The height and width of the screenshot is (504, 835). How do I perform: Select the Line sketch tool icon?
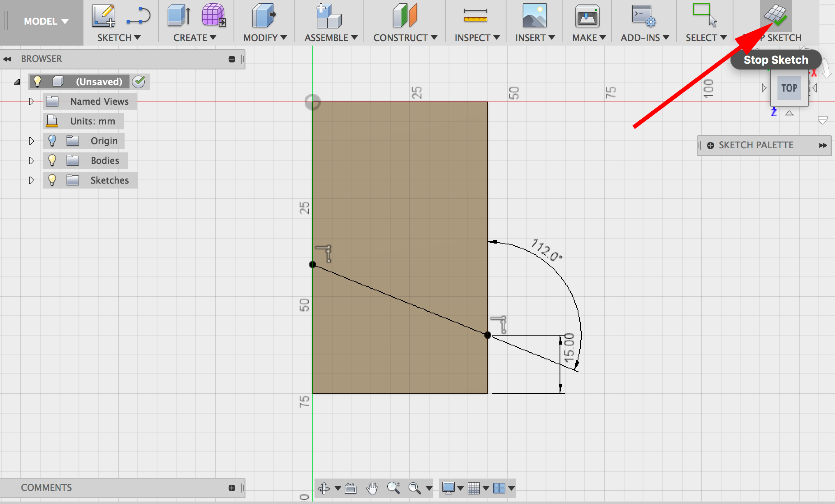138,16
